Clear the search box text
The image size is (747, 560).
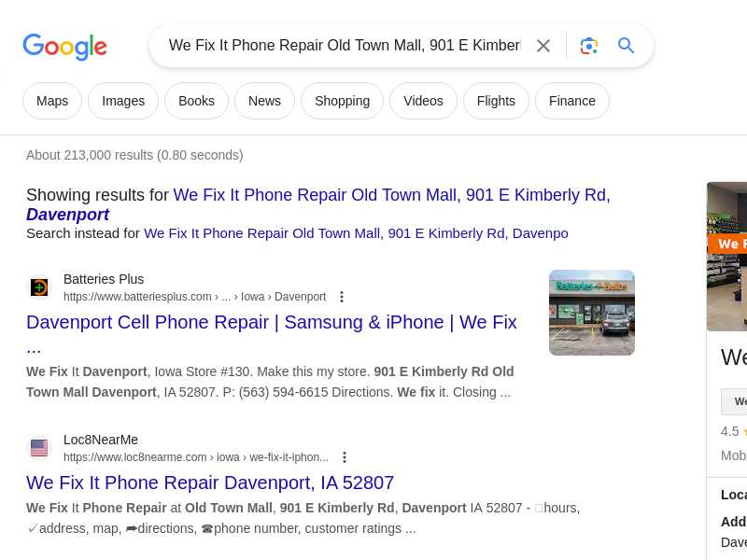[543, 46]
